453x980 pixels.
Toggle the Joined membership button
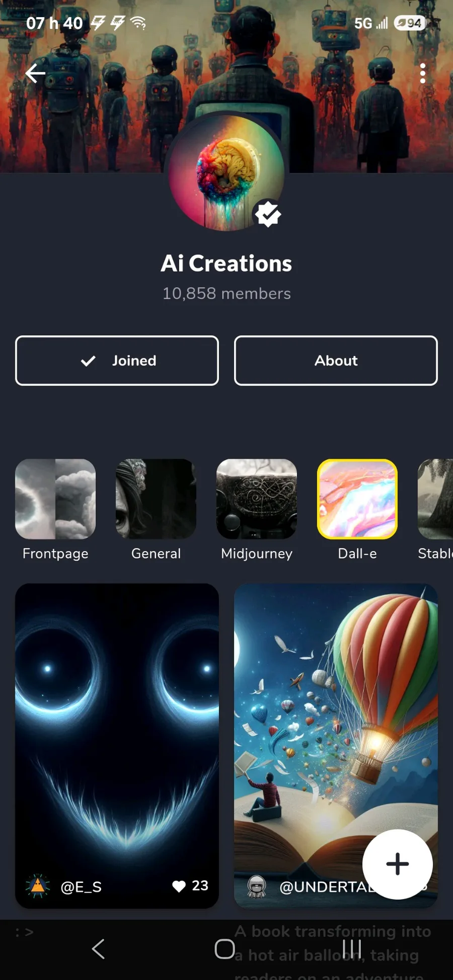pos(117,361)
